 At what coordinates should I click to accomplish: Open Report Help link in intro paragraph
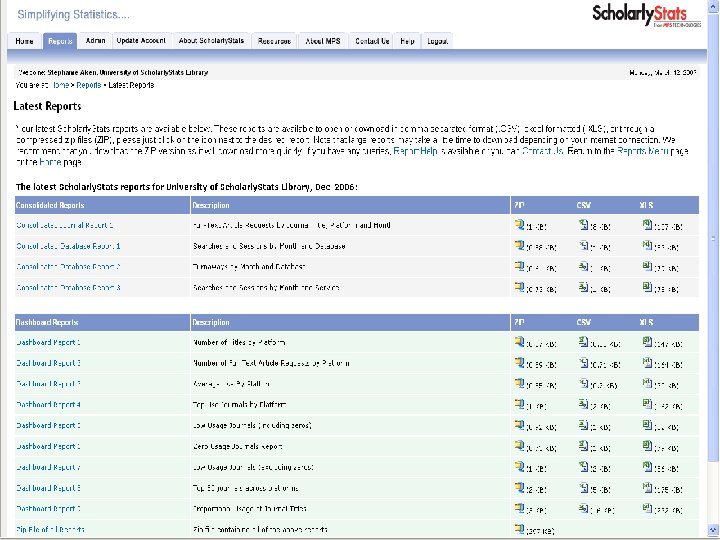(x=416, y=151)
